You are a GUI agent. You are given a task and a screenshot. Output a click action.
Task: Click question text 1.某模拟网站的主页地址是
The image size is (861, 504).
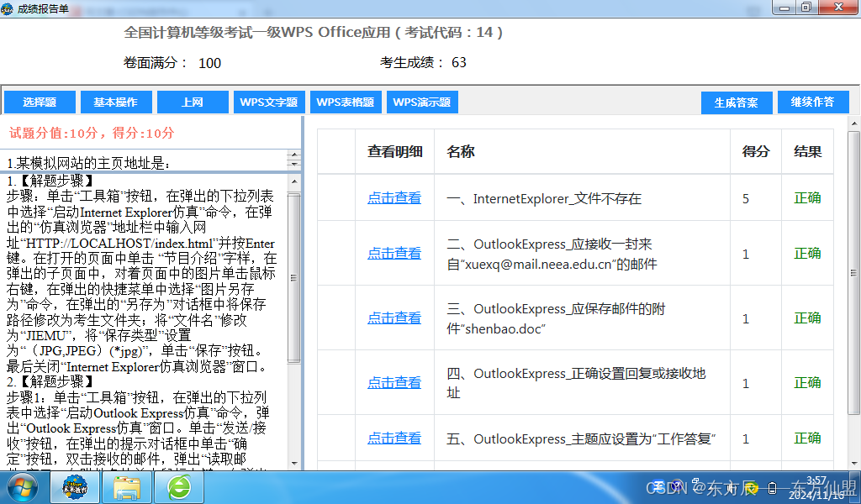(x=88, y=163)
